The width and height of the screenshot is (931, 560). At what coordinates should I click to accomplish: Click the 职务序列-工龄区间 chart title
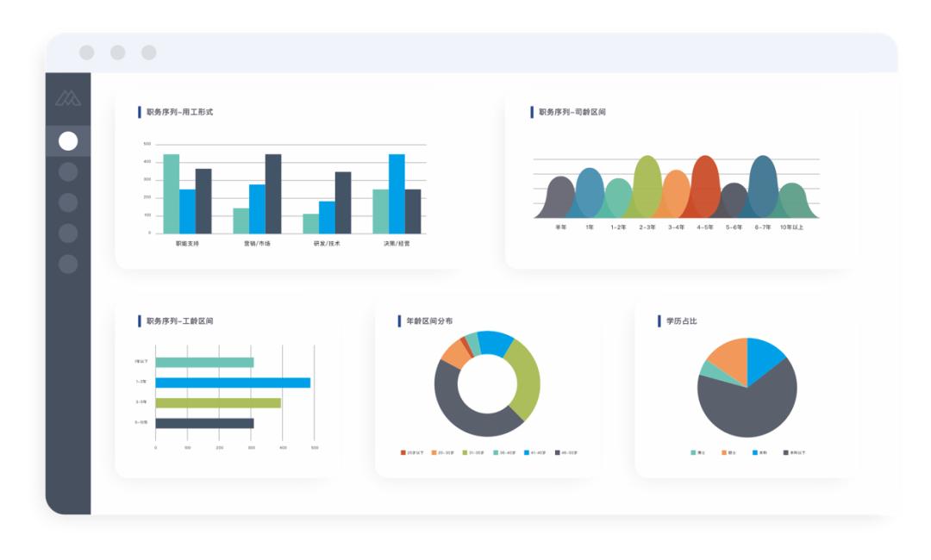tap(179, 321)
